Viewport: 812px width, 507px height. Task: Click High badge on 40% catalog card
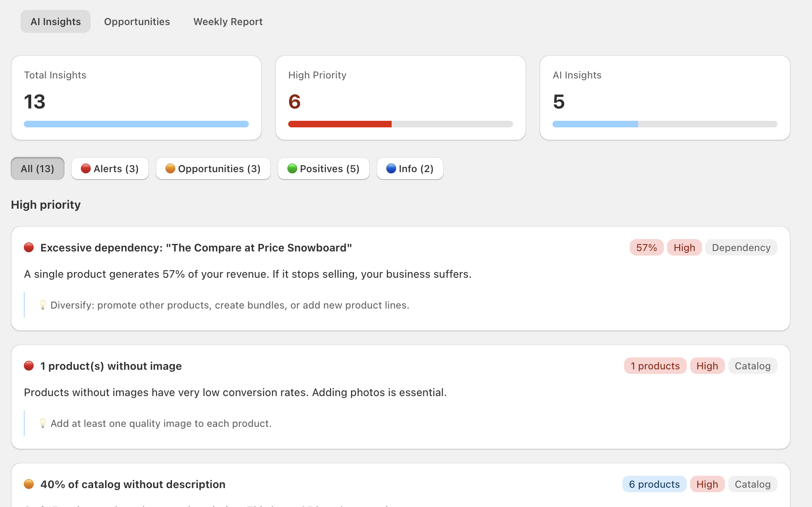tap(707, 484)
